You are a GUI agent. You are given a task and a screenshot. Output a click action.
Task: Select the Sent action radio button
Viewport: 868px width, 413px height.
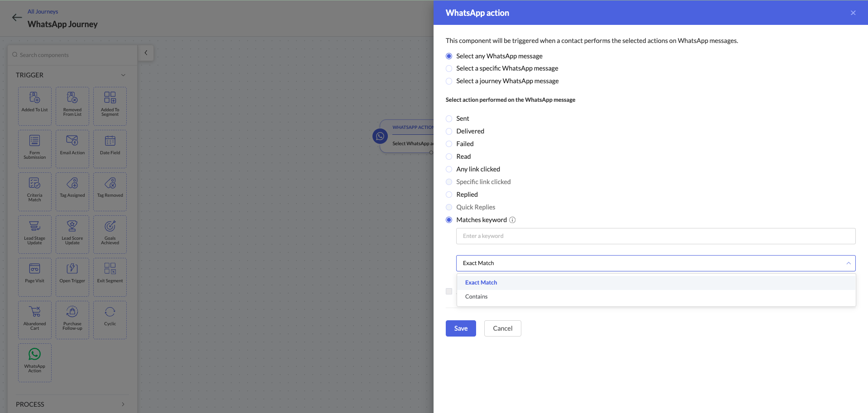point(449,119)
